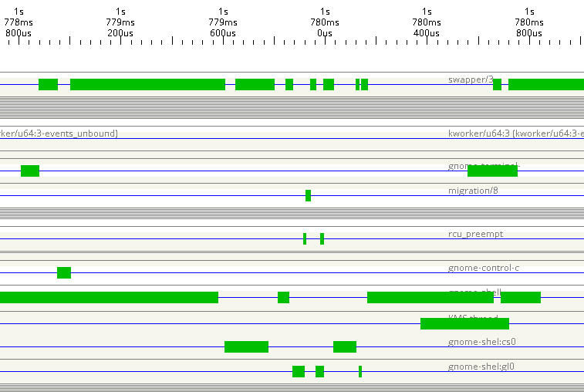
Task: Select the small gnome-shell slice in the middle
Action: (x=283, y=297)
